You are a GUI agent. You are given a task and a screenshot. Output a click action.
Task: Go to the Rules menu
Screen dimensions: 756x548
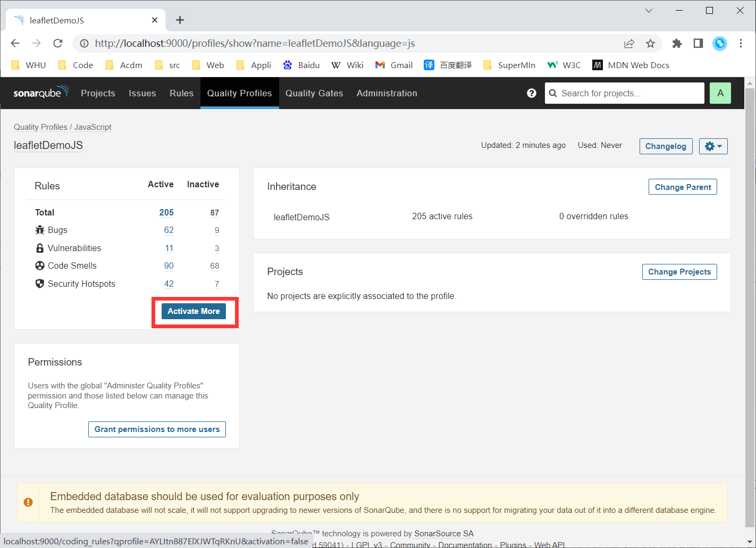point(182,93)
